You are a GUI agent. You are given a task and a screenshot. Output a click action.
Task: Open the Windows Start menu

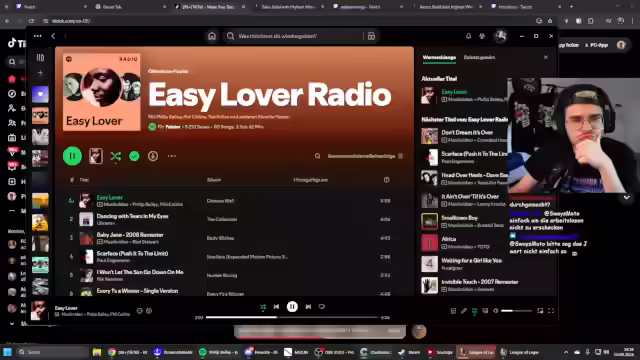7,352
